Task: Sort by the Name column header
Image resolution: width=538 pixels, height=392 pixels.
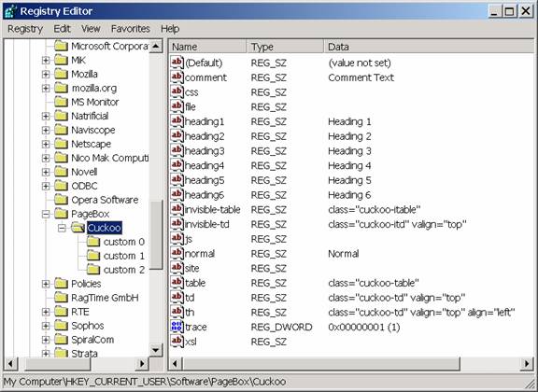Action: coord(207,47)
